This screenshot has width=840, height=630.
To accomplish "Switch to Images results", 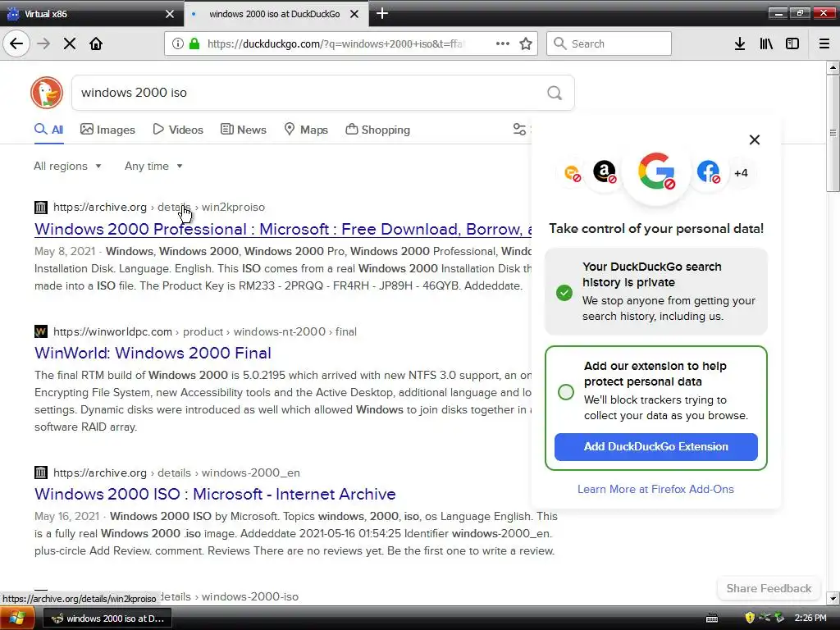I will click(x=107, y=130).
